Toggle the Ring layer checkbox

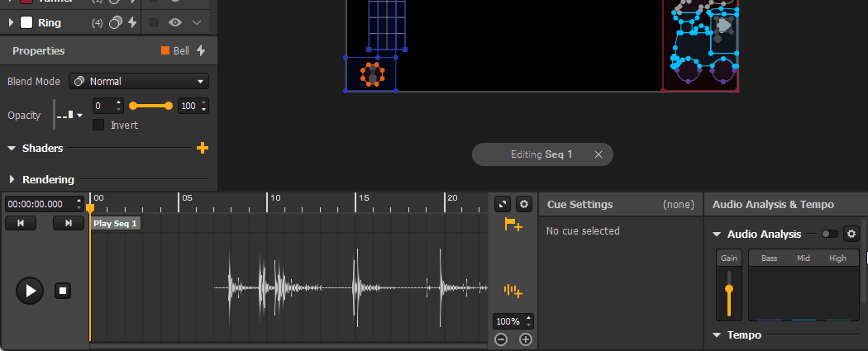[154, 22]
